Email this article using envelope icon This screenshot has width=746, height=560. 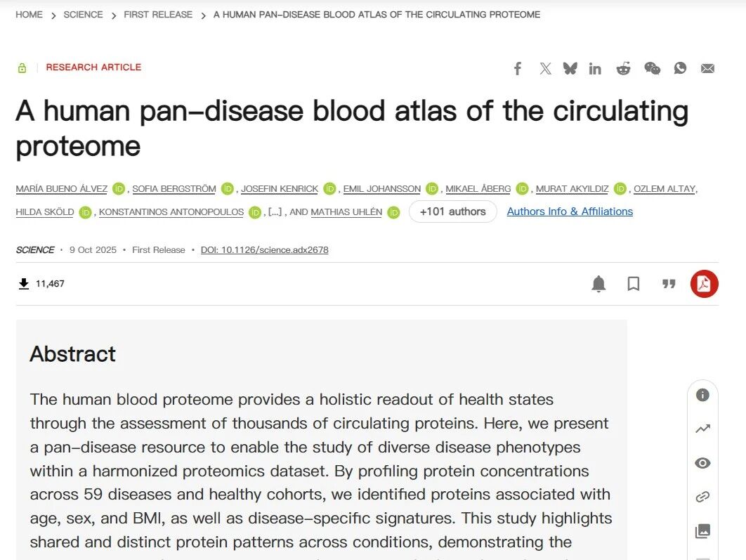[707, 68]
